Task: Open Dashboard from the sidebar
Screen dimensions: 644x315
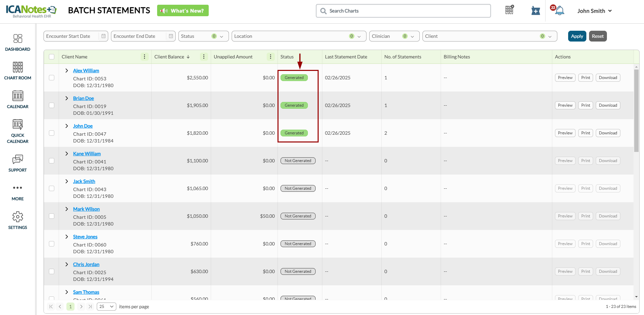Action: pyautogui.click(x=18, y=43)
